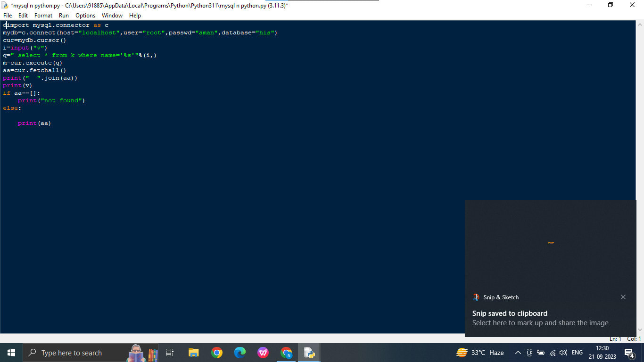The image size is (644, 362).
Task: Switch the ENG input language indicator
Action: coord(577,353)
